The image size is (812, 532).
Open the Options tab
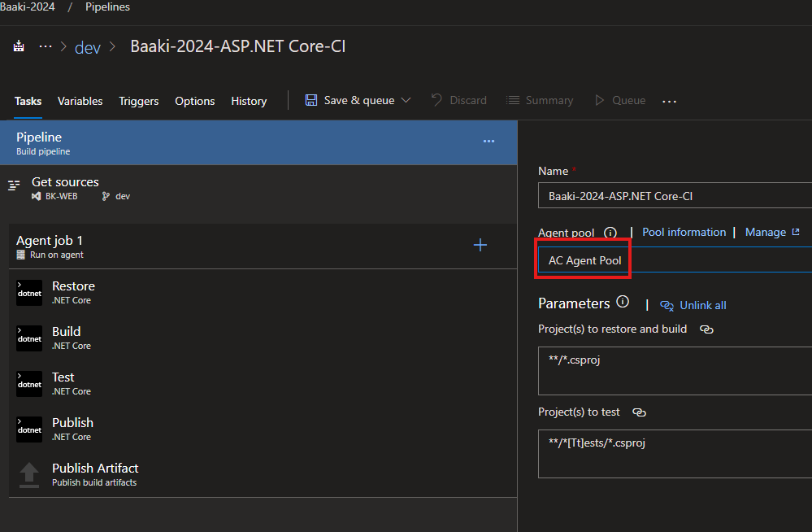(x=195, y=101)
